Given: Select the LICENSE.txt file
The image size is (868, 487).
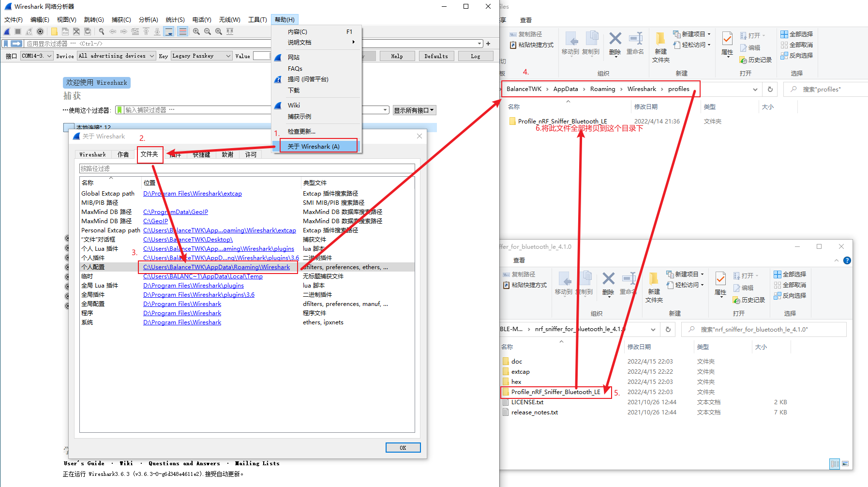Looking at the screenshot, I should click(x=527, y=402).
